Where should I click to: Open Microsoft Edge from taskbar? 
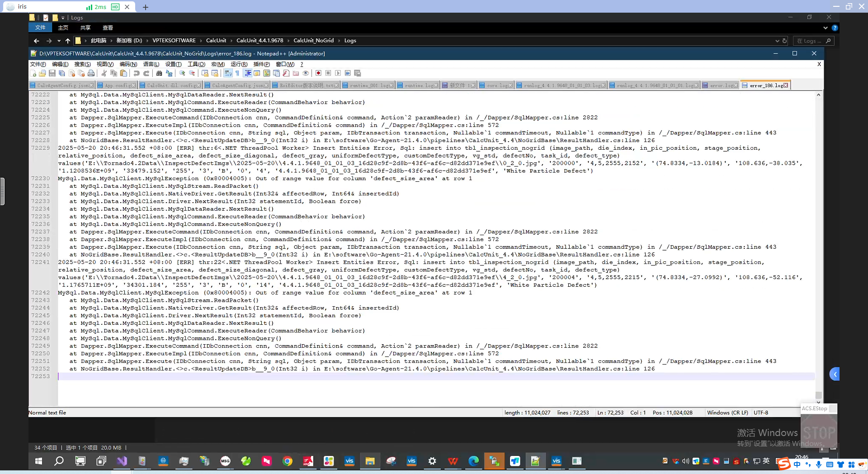[x=473, y=461]
